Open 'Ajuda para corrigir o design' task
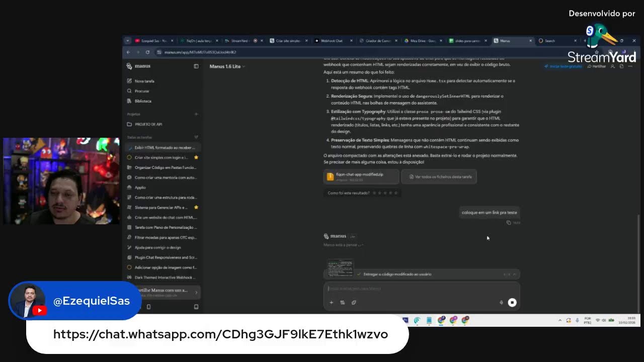 [163, 247]
